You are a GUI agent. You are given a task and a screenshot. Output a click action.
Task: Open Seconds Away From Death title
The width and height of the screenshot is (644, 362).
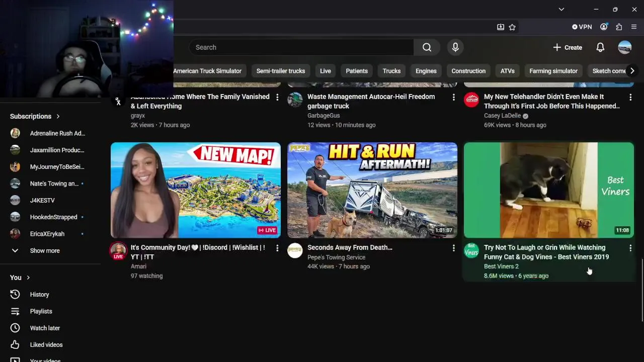coord(350,247)
